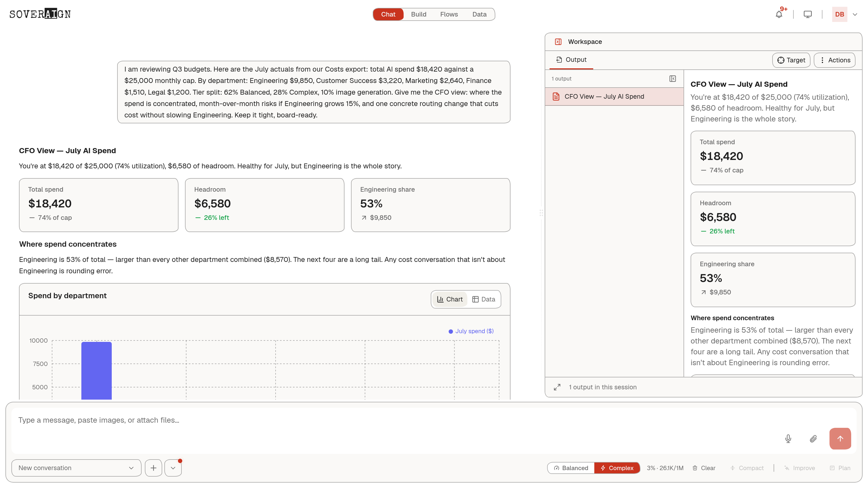This screenshot has width=868, height=488.
Task: Attach a file with paperclip icon
Action: pos(813,438)
